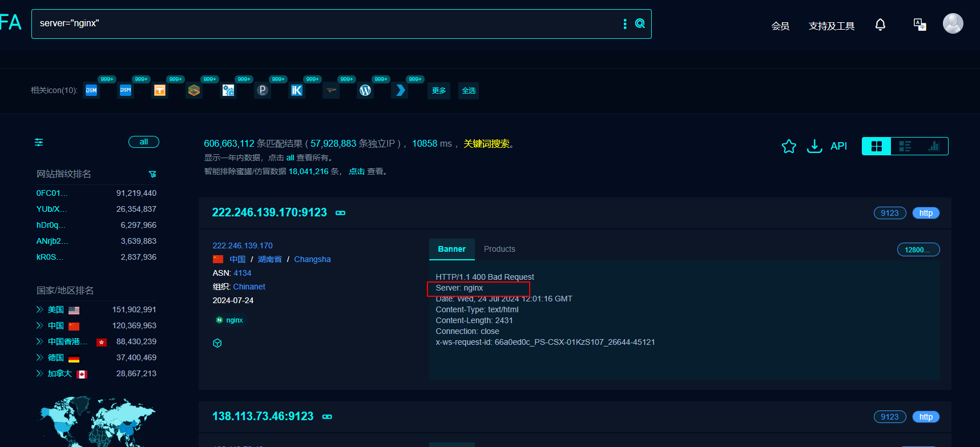
Task: Click the IP link 222.246.139.170
Action: 243,245
